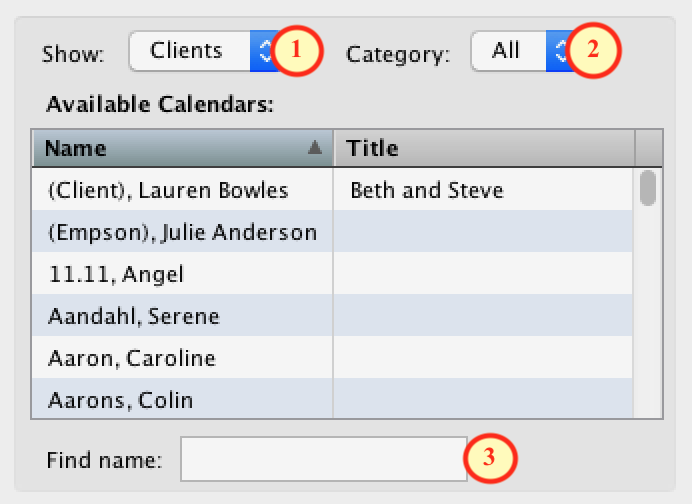692x504 pixels.
Task: Click the red numbered marker 1
Action: (297, 50)
